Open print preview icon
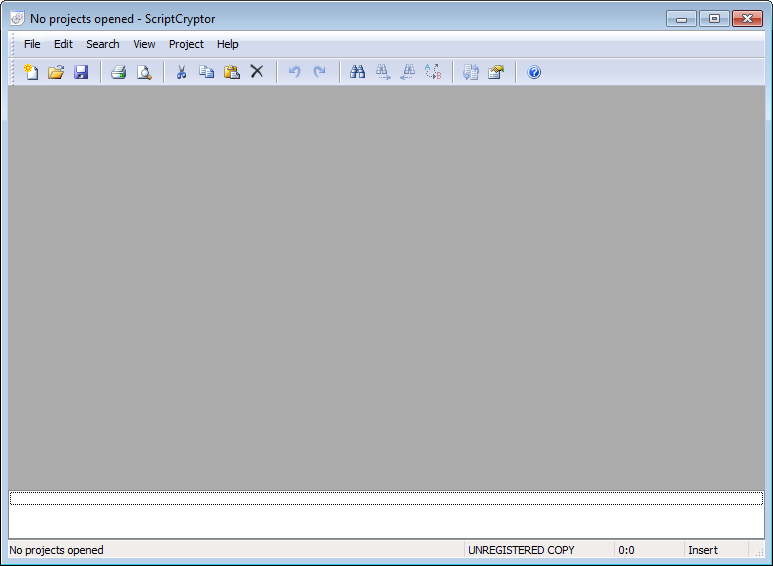 click(x=144, y=72)
